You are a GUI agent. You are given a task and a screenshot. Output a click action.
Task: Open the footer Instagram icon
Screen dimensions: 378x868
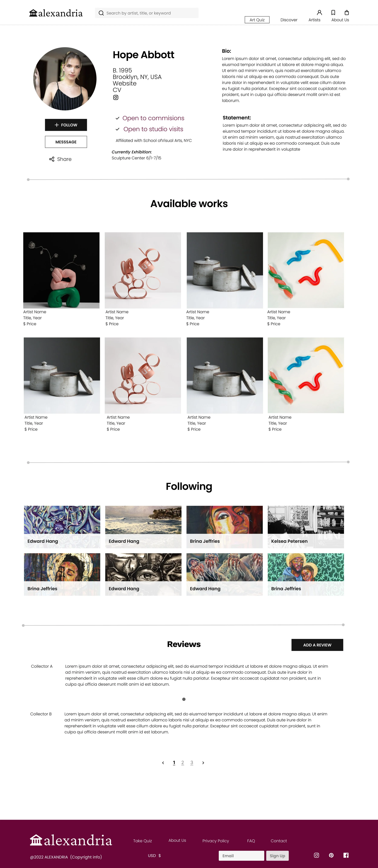(x=316, y=855)
